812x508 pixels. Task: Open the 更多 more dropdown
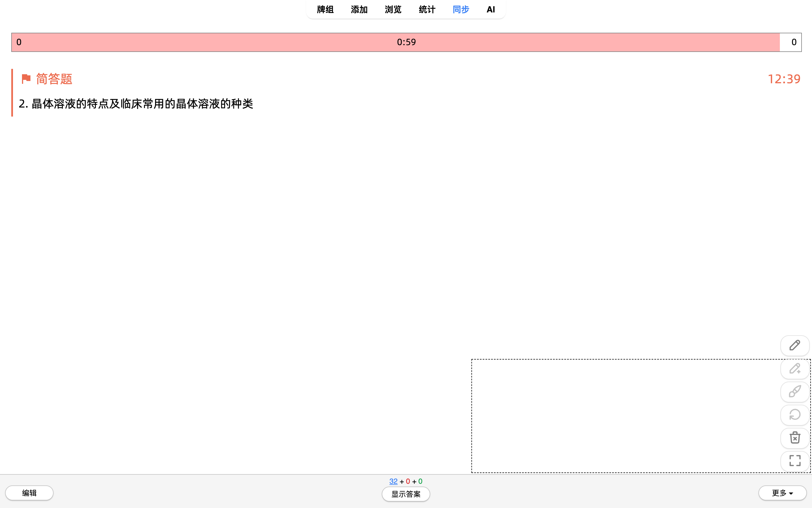click(782, 493)
